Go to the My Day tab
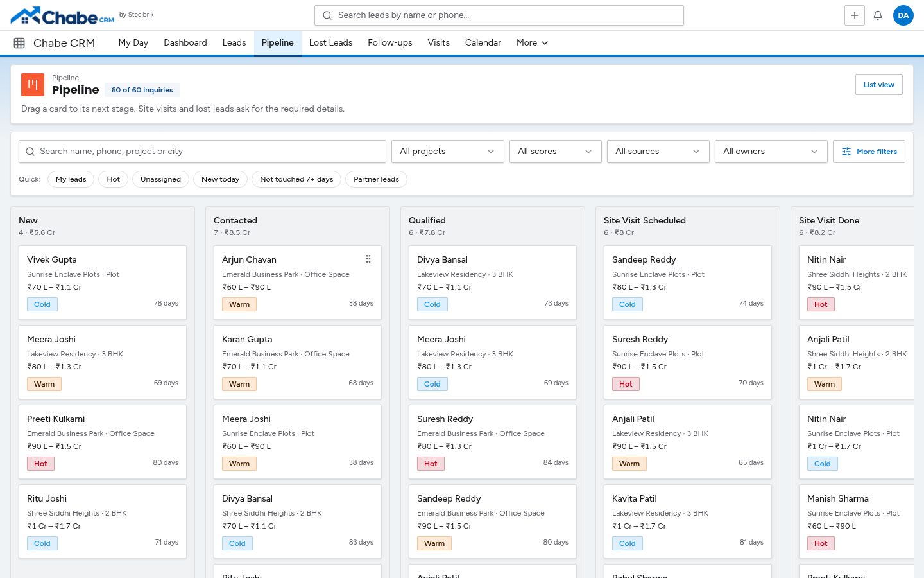The height and width of the screenshot is (578, 924). click(133, 43)
